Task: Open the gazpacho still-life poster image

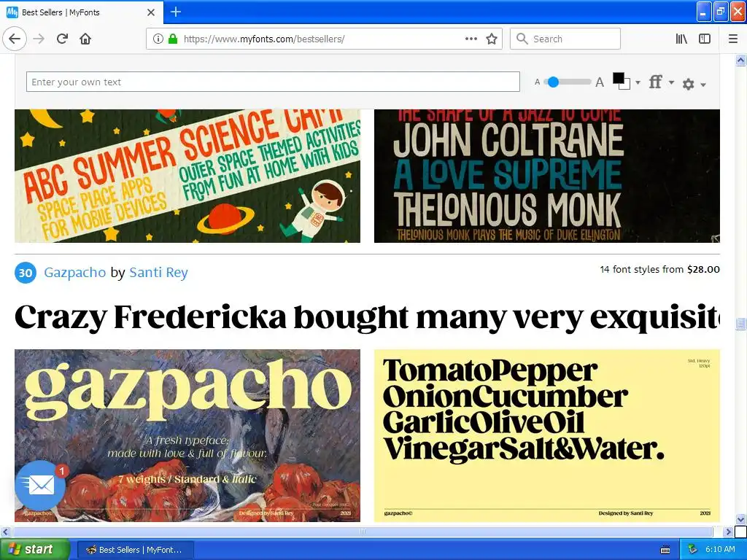Action: (187, 436)
